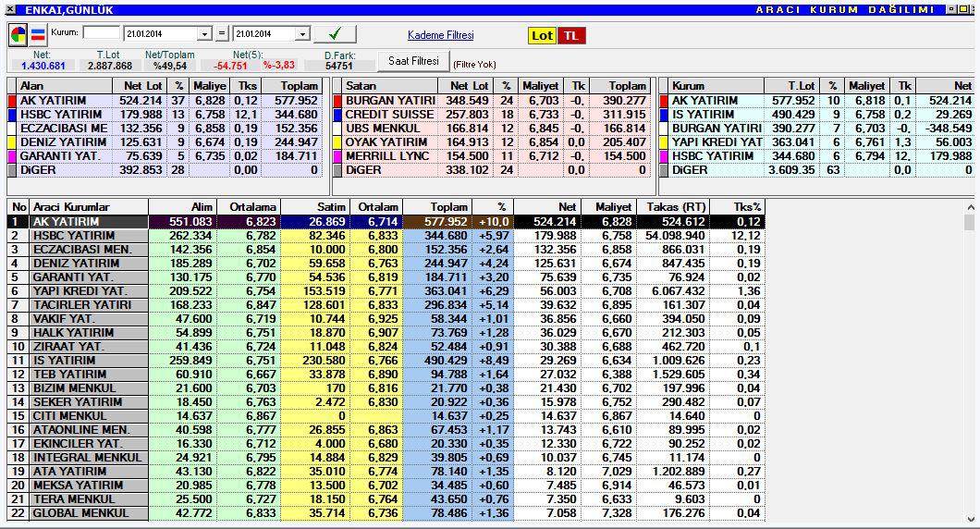Image resolution: width=980 pixels, height=529 pixels.
Task: Click UBS MENKUL in Satan table
Action: point(383,129)
